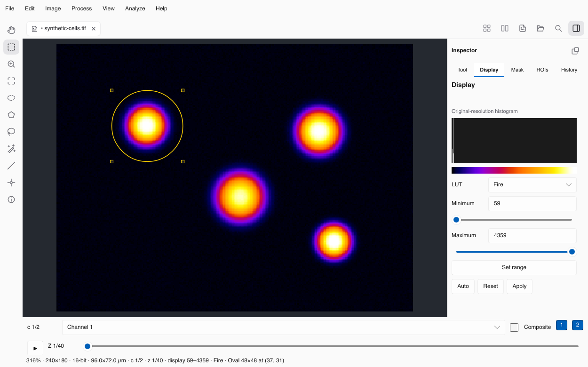
Task: Click the Maximum slider handle
Action: (x=572, y=252)
